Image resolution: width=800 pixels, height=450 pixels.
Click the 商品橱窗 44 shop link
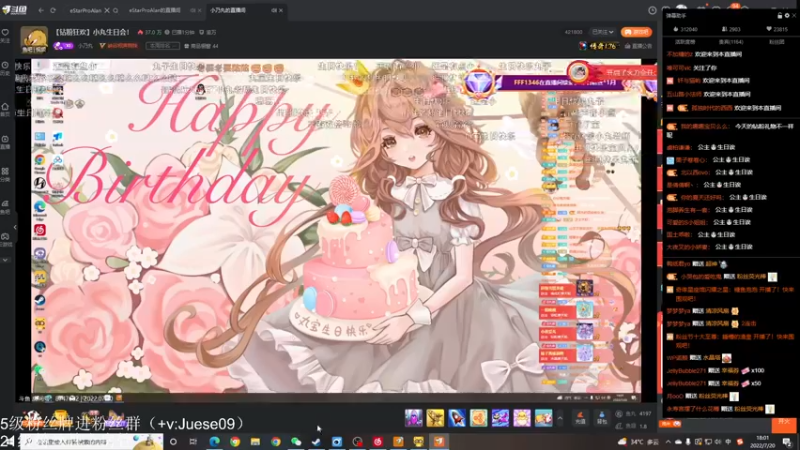pyautogui.click(x=201, y=46)
